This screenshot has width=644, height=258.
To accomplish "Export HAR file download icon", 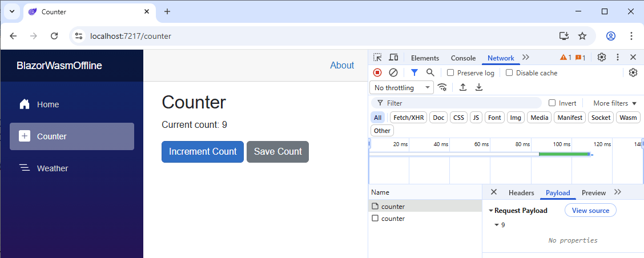I will pyautogui.click(x=478, y=87).
